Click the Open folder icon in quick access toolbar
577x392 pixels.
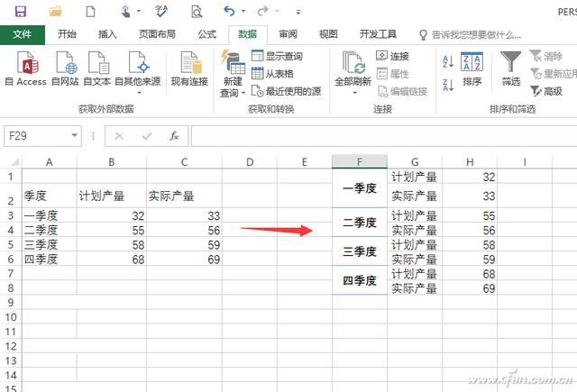(x=56, y=12)
